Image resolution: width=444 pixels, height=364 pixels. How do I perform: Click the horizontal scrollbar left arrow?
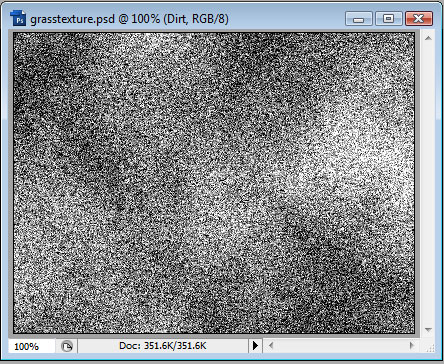pos(271,346)
